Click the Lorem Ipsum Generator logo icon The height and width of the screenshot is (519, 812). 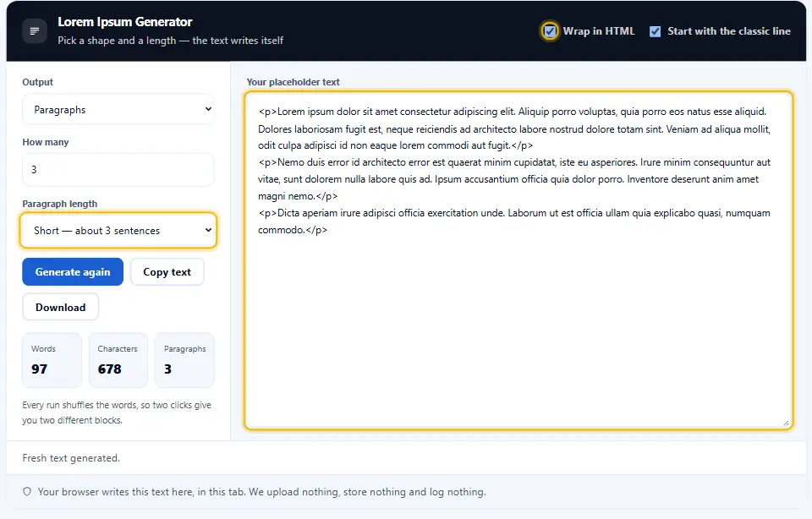point(35,31)
